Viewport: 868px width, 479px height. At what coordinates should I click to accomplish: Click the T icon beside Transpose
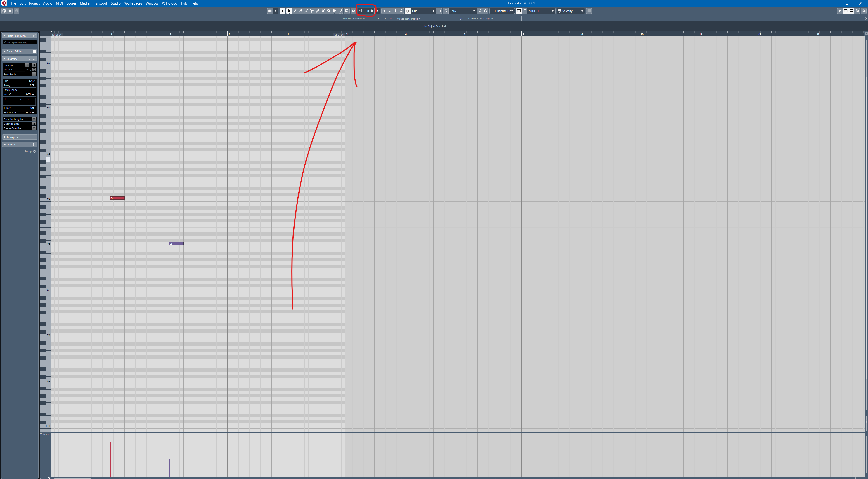coord(34,137)
